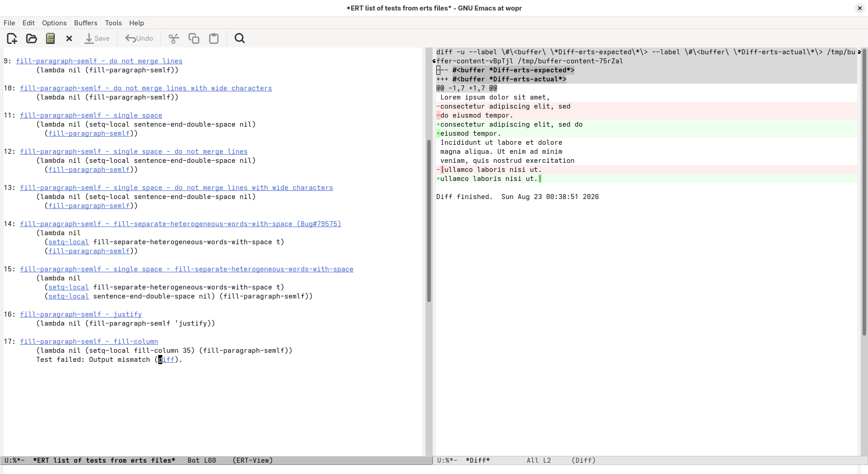Click the Copy toolbar icon
The image size is (868, 474).
pyautogui.click(x=194, y=38)
